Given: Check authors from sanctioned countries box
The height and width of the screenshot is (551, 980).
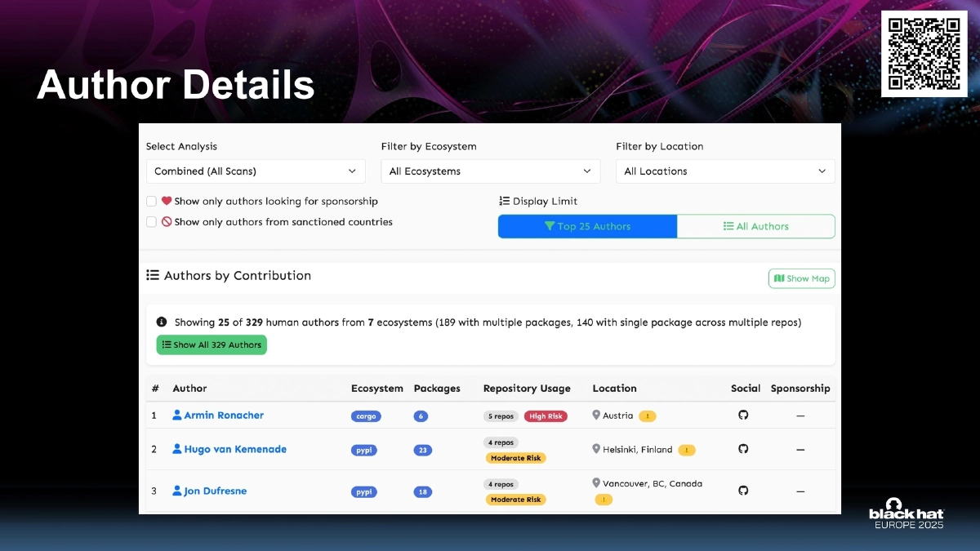Looking at the screenshot, I should coord(151,222).
